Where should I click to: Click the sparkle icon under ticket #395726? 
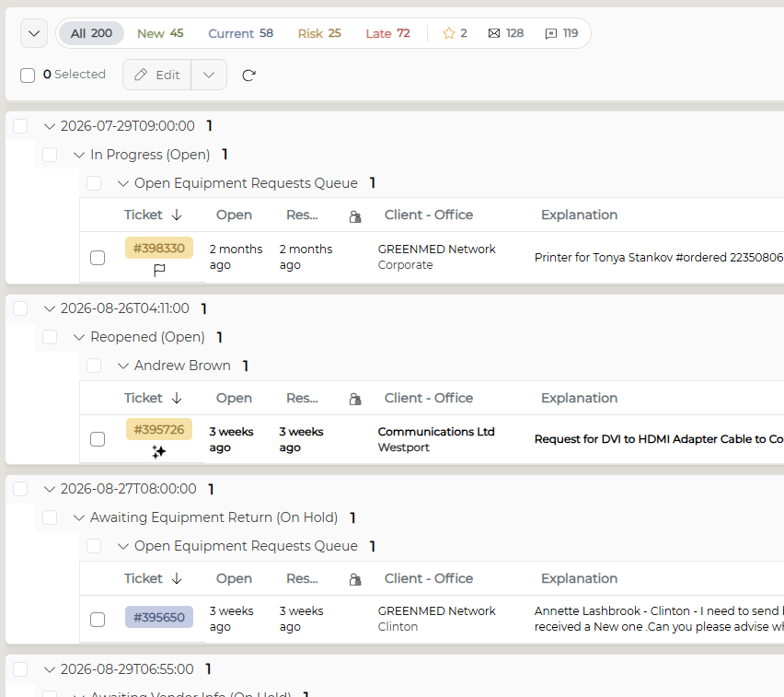159,452
